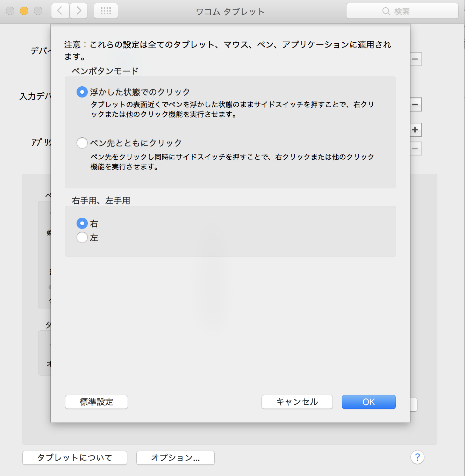The width and height of the screenshot is (465, 476).
Task: Select the ペン先とともにクリック radio option
Action: 82,143
